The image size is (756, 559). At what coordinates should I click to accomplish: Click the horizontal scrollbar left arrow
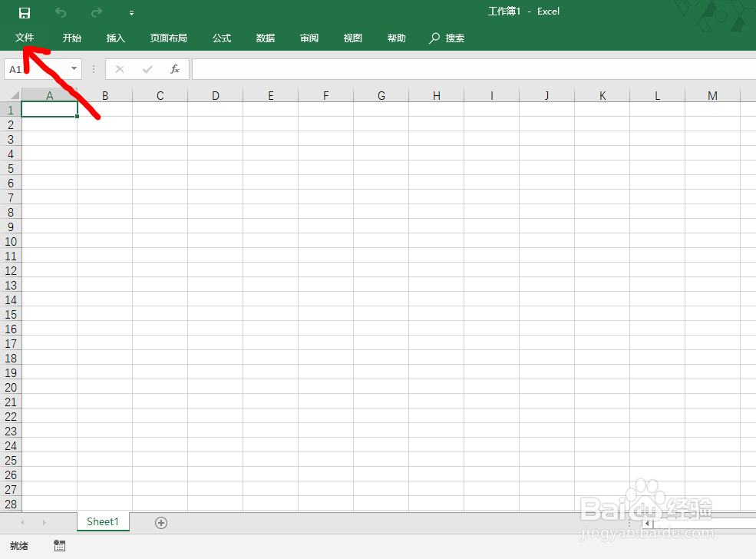coord(647,522)
